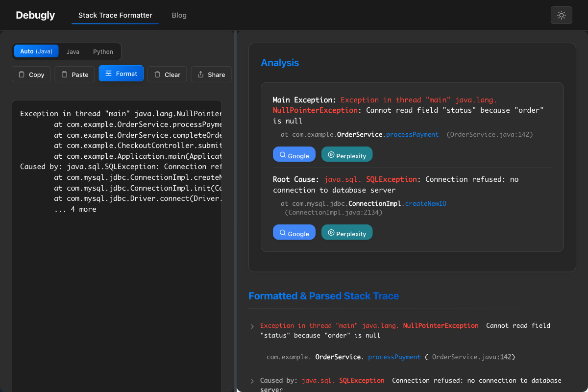Open the Stack Trace Formatter tab

(115, 15)
